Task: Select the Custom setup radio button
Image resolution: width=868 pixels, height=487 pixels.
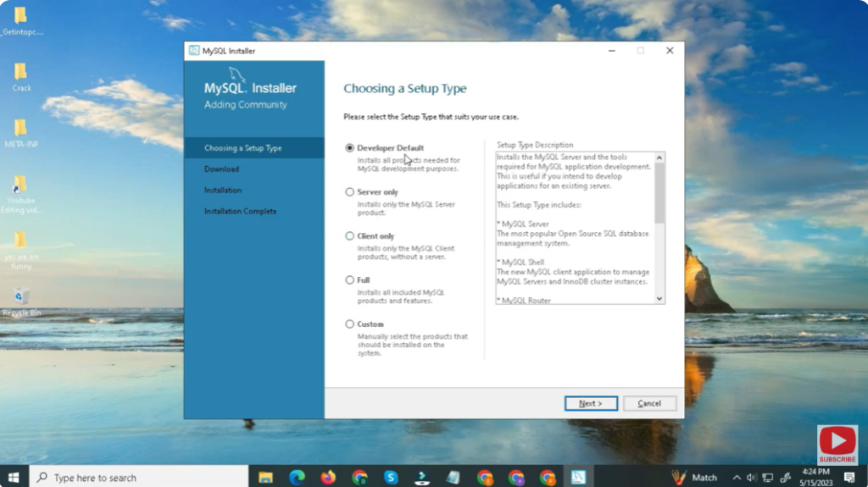Action: point(349,324)
